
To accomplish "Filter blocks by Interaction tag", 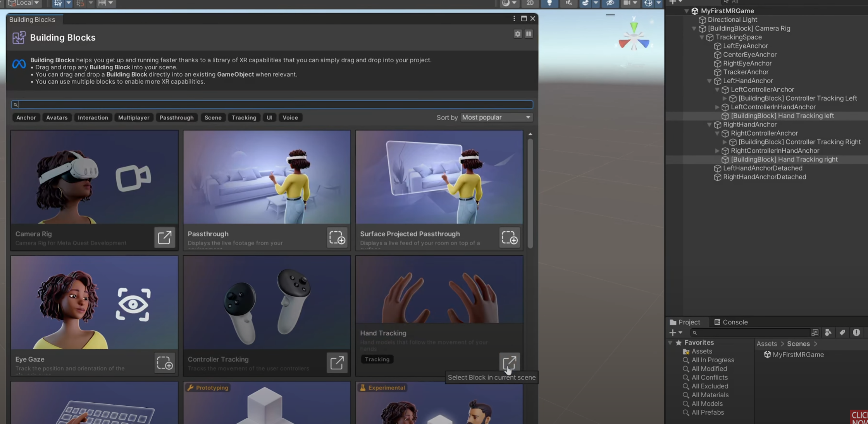I will [93, 118].
